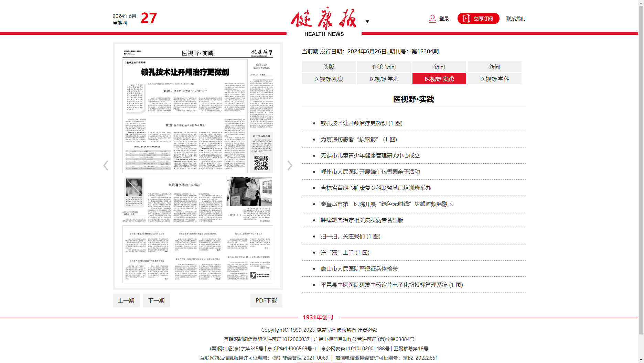The image size is (644, 363).
Task: Go to next page with right arrow
Action: pos(290,166)
